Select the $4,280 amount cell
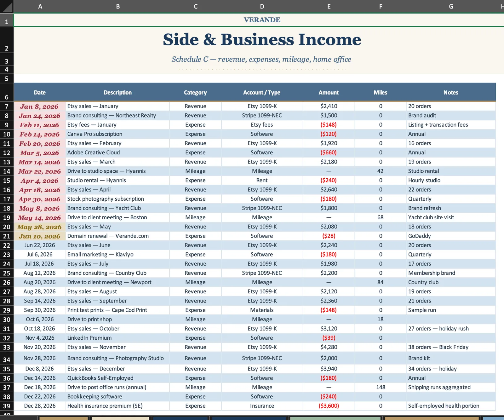The image size is (504, 420). [329, 347]
